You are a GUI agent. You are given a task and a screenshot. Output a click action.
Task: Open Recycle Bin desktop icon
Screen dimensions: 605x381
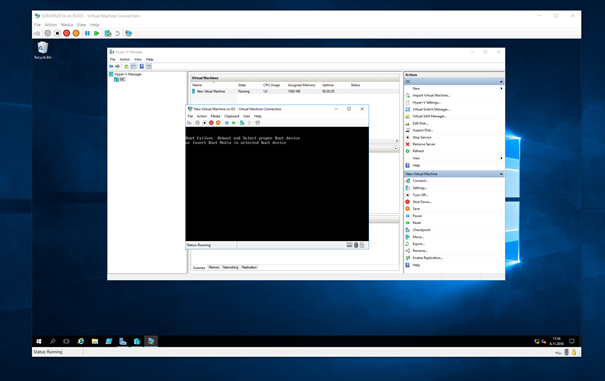pos(42,50)
